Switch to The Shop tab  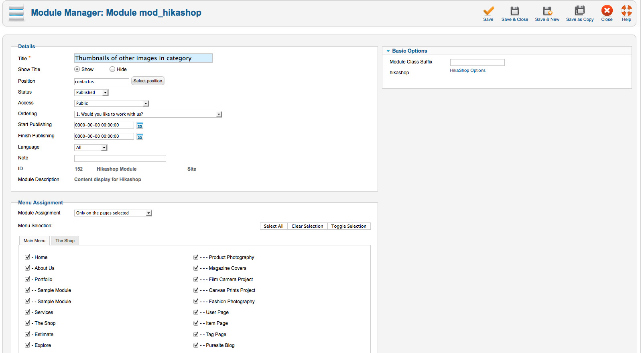(65, 241)
